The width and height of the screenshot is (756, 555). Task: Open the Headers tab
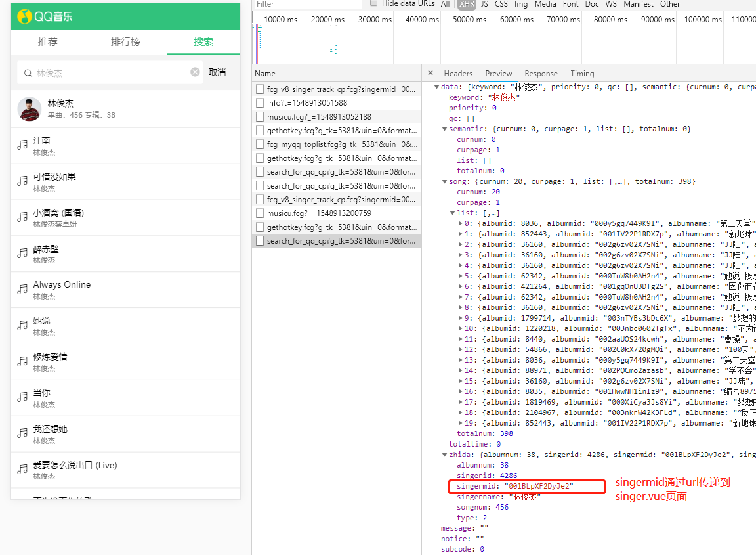coord(458,74)
